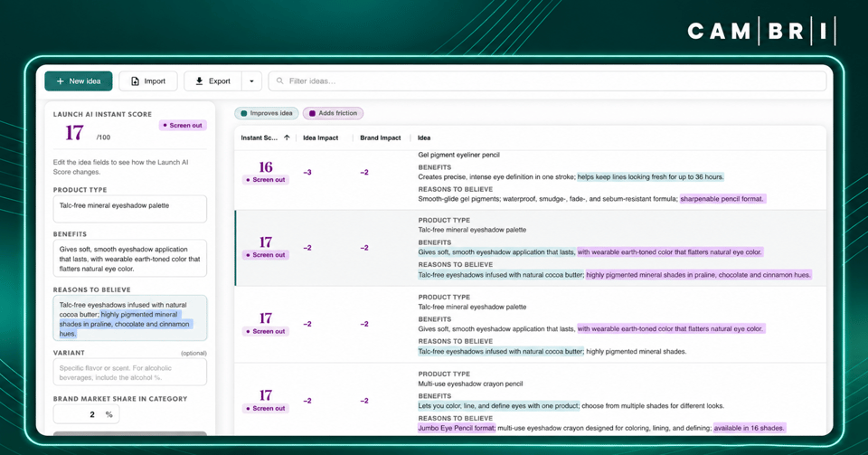Click the Screen out badge beside score 17/100
Viewport: 868px width, 455px height.
click(x=183, y=126)
